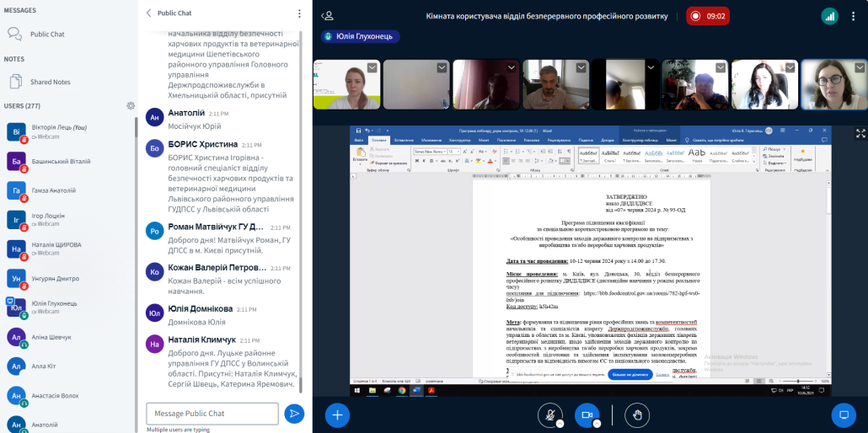
Task: Open Public Chat in the Messages list
Action: click(47, 35)
